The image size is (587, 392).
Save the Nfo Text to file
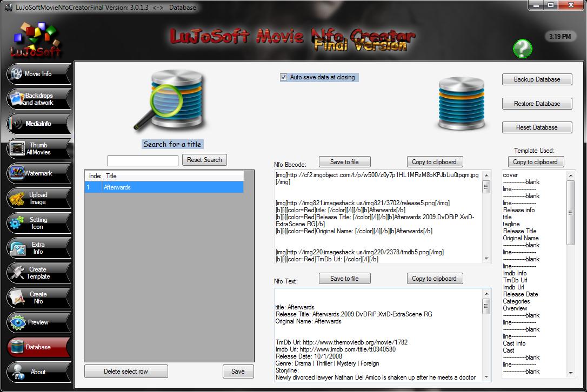tap(344, 279)
